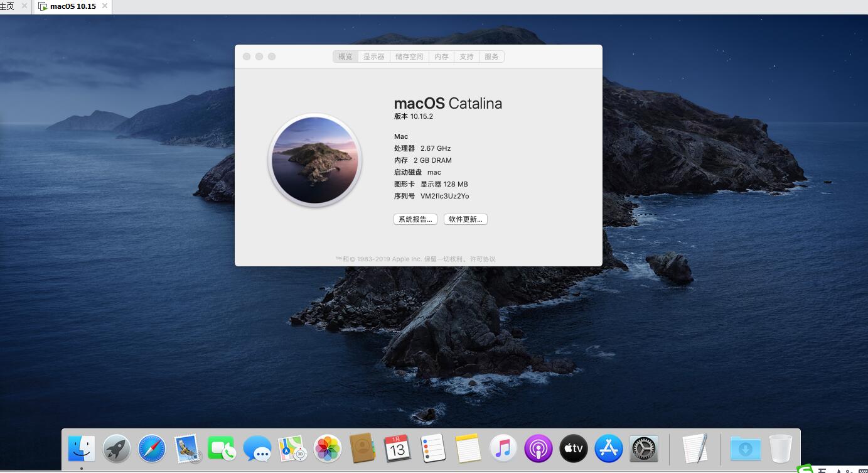
Task: Select the 概览 tab
Action: pyautogui.click(x=346, y=57)
